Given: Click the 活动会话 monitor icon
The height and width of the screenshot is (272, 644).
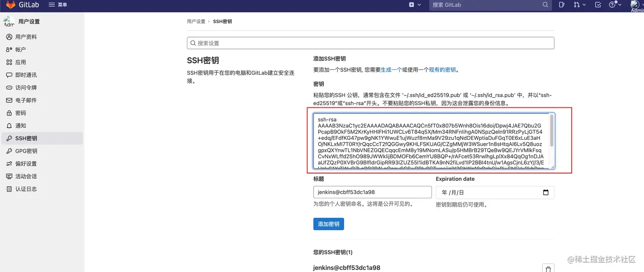Looking at the screenshot, I should (9, 177).
